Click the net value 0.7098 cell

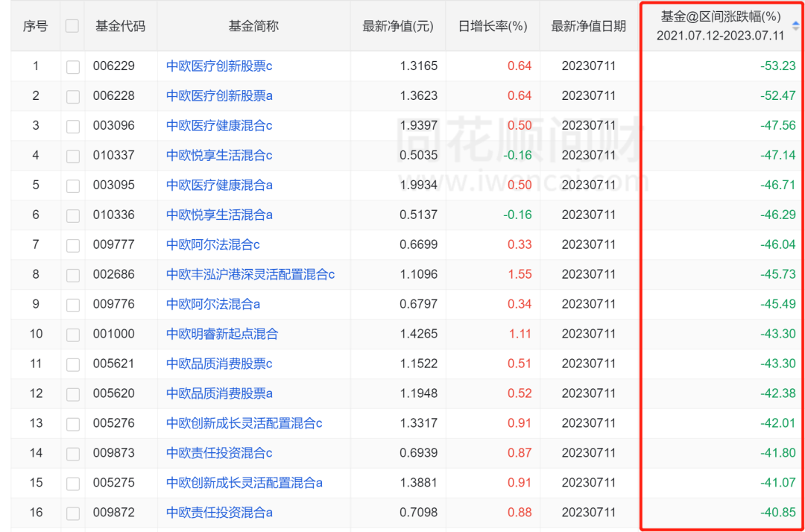(x=418, y=513)
